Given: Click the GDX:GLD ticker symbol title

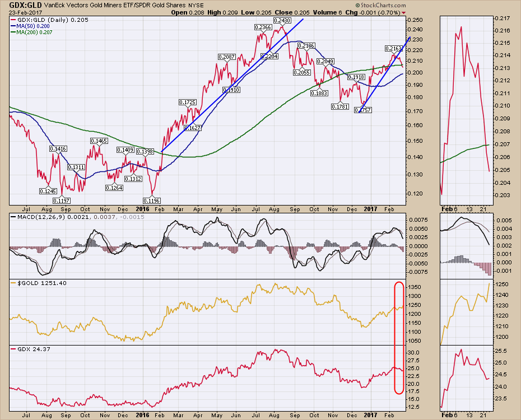Looking at the screenshot, I should pos(26,5).
